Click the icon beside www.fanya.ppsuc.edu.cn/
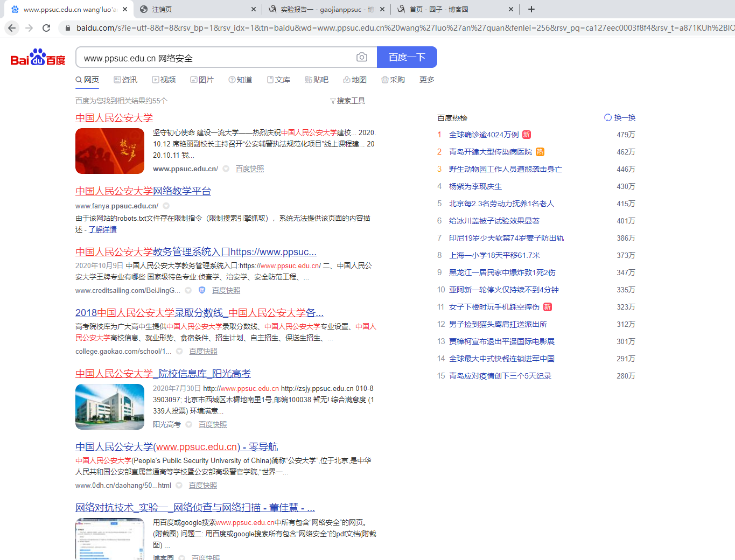This screenshot has width=735, height=560. (166, 206)
